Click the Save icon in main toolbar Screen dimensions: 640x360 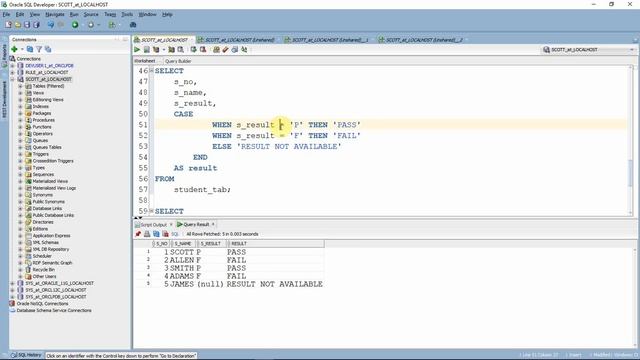(x=27, y=25)
